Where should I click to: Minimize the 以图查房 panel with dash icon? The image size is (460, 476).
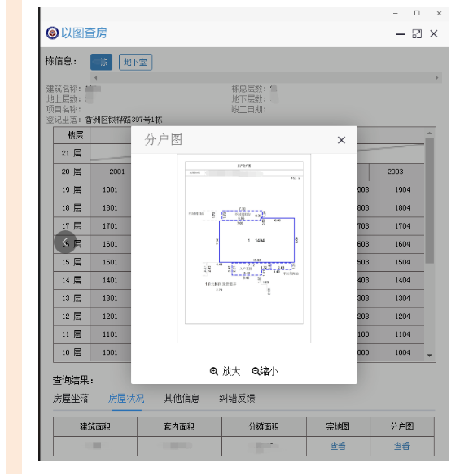[400, 34]
